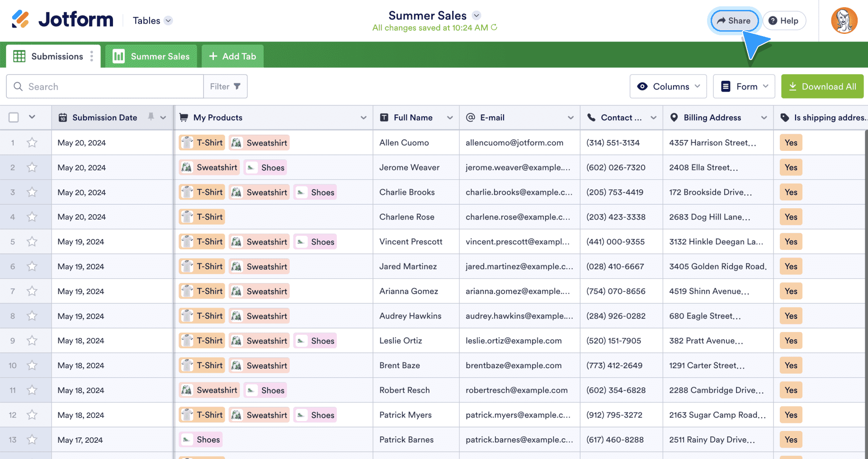
Task: Click the location pin icon in Billing Address header
Action: tap(674, 117)
